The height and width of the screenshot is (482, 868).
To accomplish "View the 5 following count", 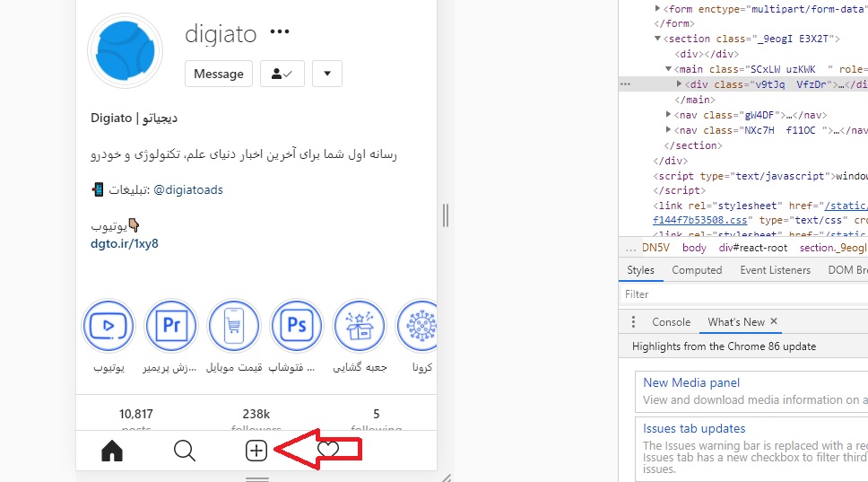I will (377, 414).
